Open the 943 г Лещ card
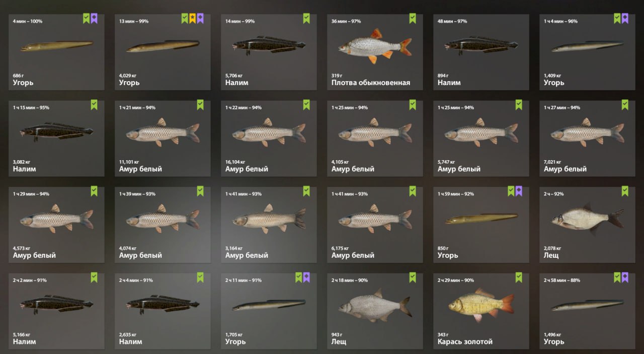Viewport: 644px width, 354px height. [x=375, y=311]
